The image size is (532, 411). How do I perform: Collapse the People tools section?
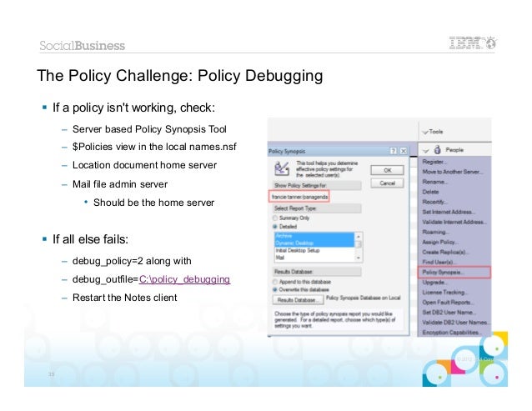425,150
